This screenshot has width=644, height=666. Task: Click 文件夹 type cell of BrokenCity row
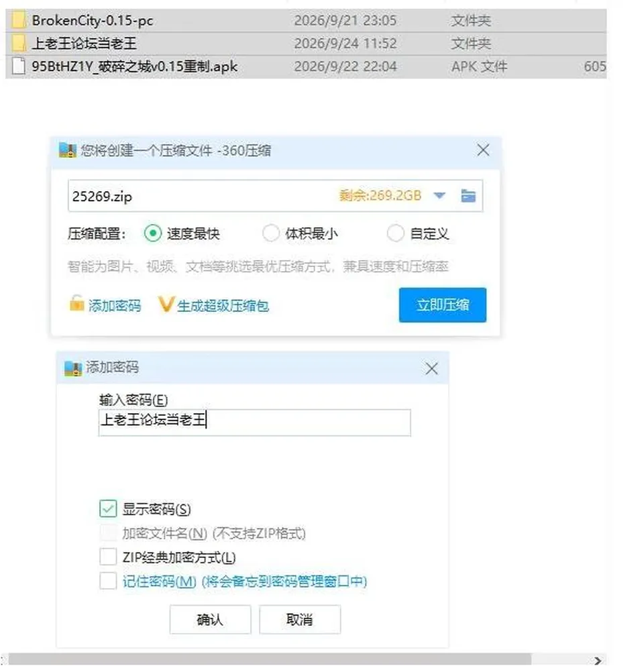click(x=471, y=20)
